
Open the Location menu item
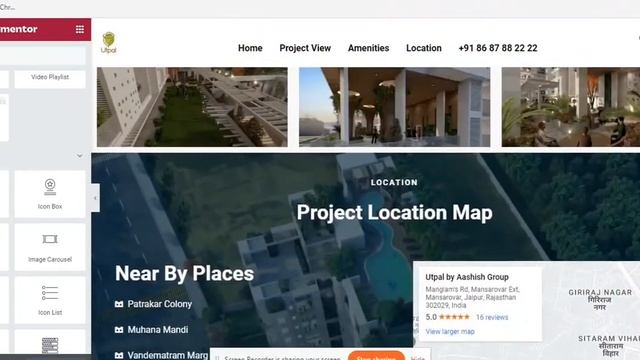(424, 48)
